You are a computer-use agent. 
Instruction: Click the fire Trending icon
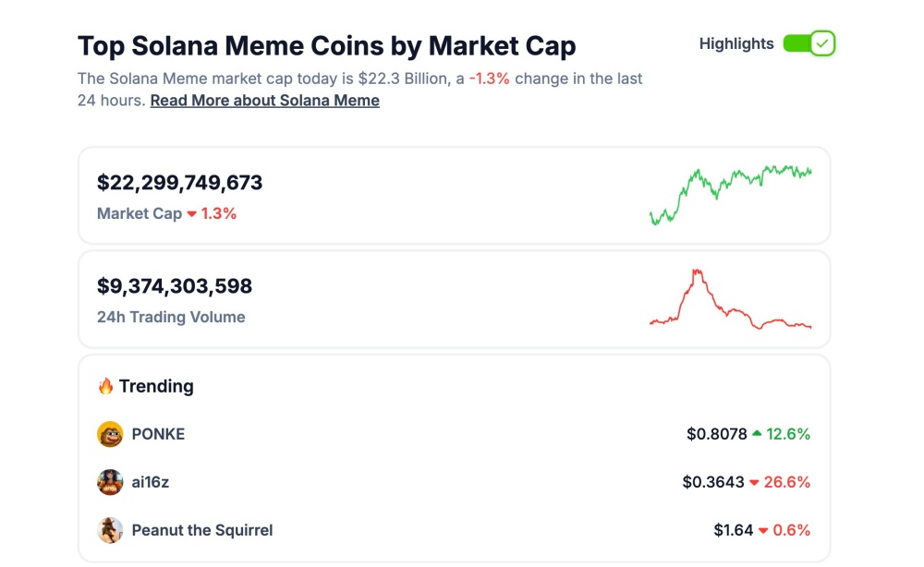pyautogui.click(x=105, y=386)
